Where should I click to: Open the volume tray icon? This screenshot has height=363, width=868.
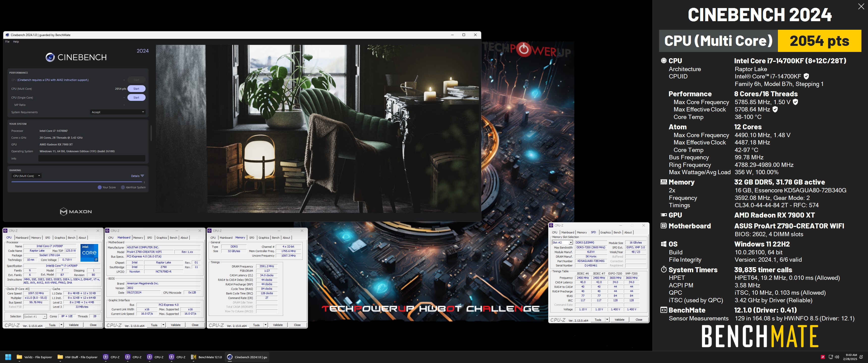tap(837, 357)
